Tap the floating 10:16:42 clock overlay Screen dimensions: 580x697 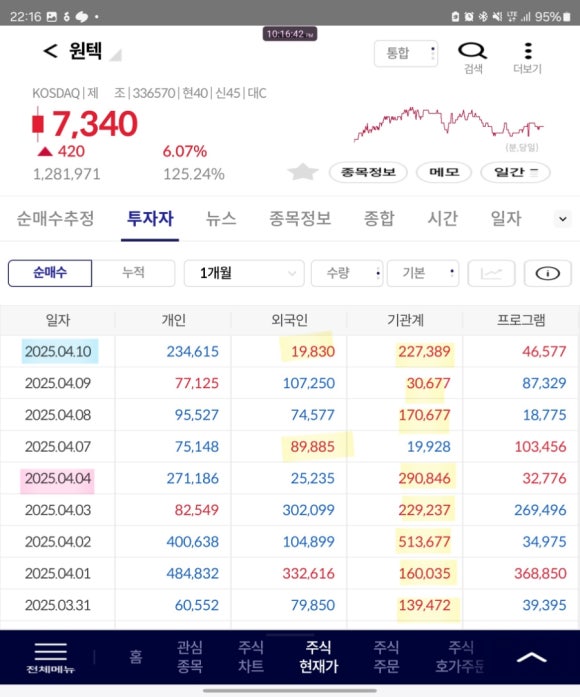(x=290, y=34)
